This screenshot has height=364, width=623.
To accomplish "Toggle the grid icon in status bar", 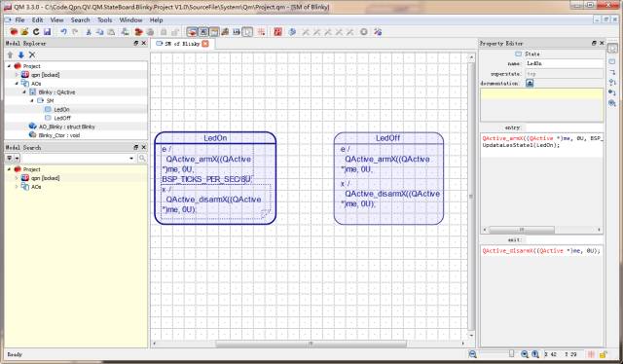I will coord(591,354).
